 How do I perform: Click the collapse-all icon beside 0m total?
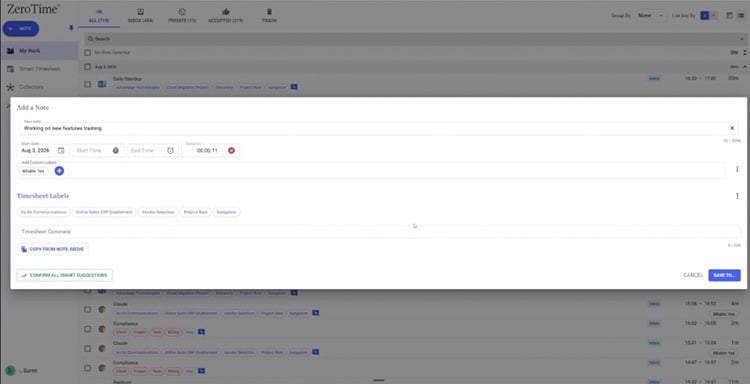coord(744,53)
